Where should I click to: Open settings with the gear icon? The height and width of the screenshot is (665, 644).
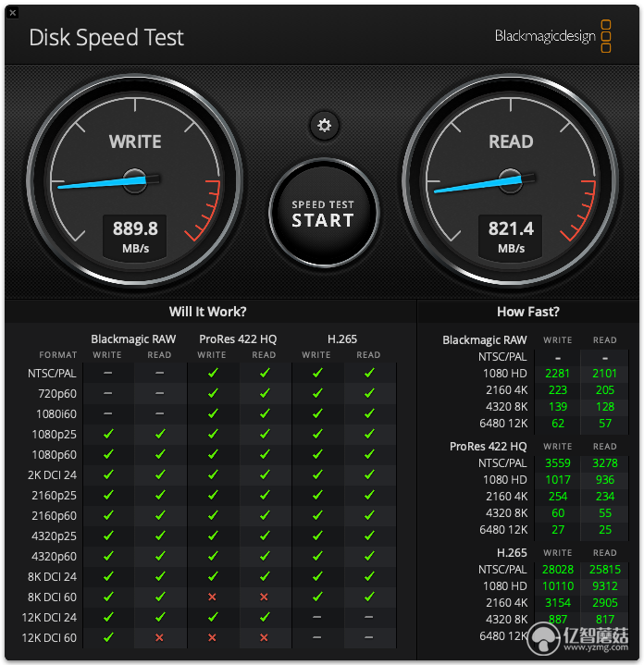[324, 126]
